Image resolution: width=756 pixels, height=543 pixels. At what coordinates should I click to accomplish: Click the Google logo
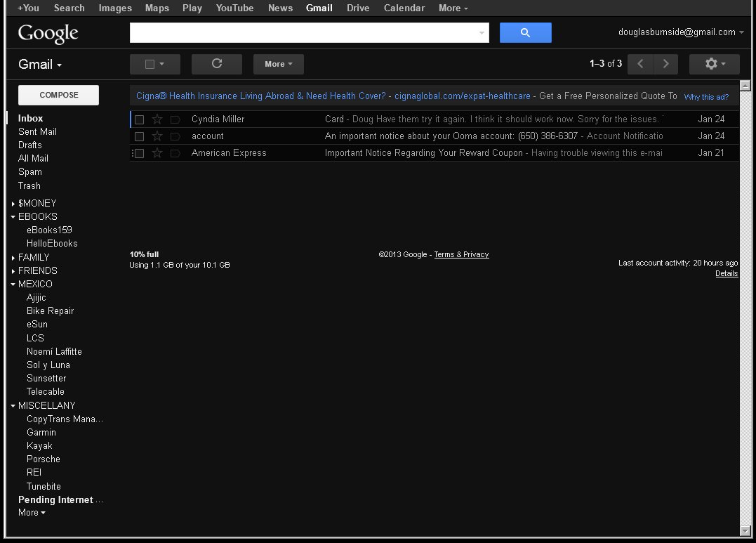(48, 33)
